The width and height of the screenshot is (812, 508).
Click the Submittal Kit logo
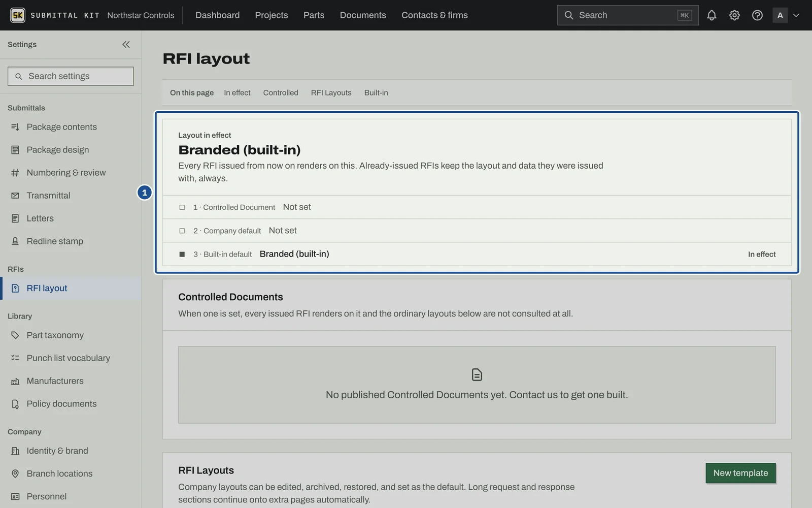(55, 15)
